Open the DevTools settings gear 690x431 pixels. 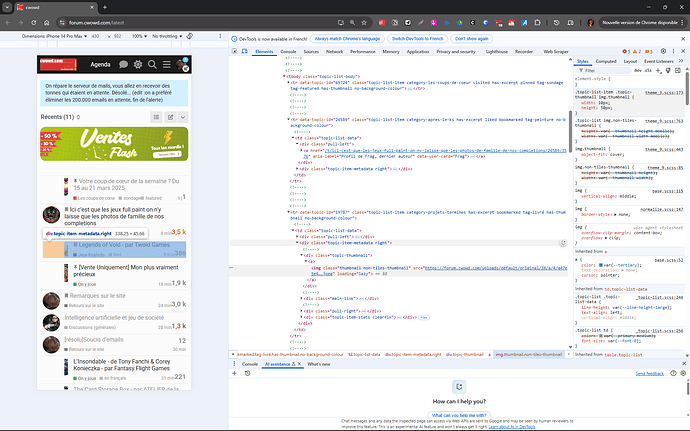(x=664, y=51)
